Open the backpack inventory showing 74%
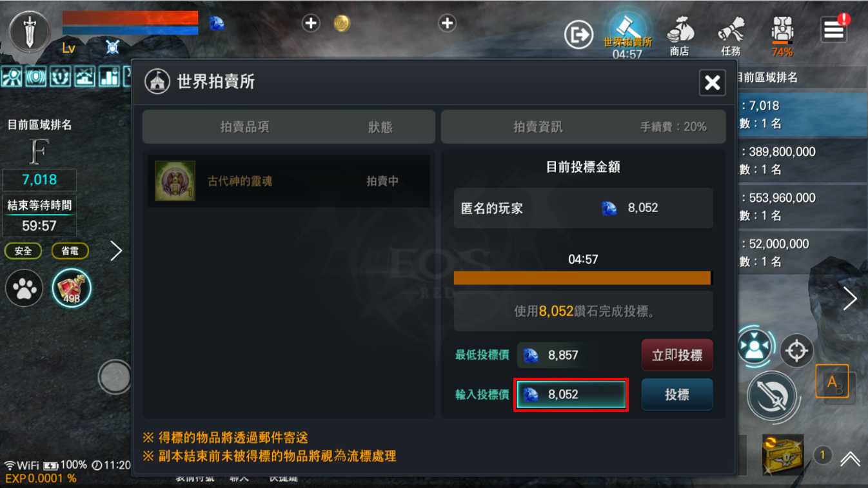This screenshot has width=868, height=488. click(x=782, y=35)
